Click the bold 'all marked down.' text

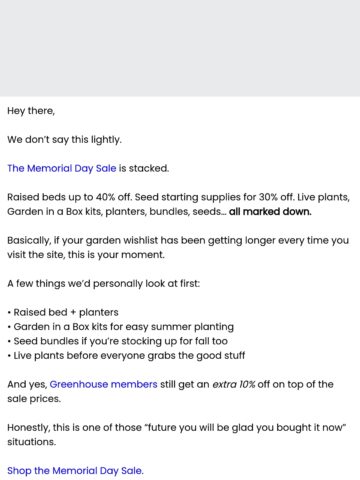[270, 212]
